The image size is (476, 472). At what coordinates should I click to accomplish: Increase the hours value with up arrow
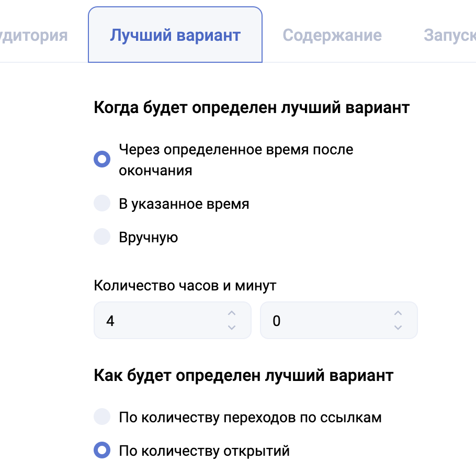pos(232,313)
